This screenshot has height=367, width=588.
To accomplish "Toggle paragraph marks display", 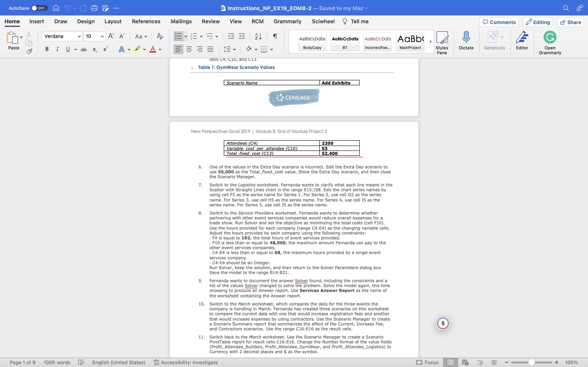I will coord(275,36).
